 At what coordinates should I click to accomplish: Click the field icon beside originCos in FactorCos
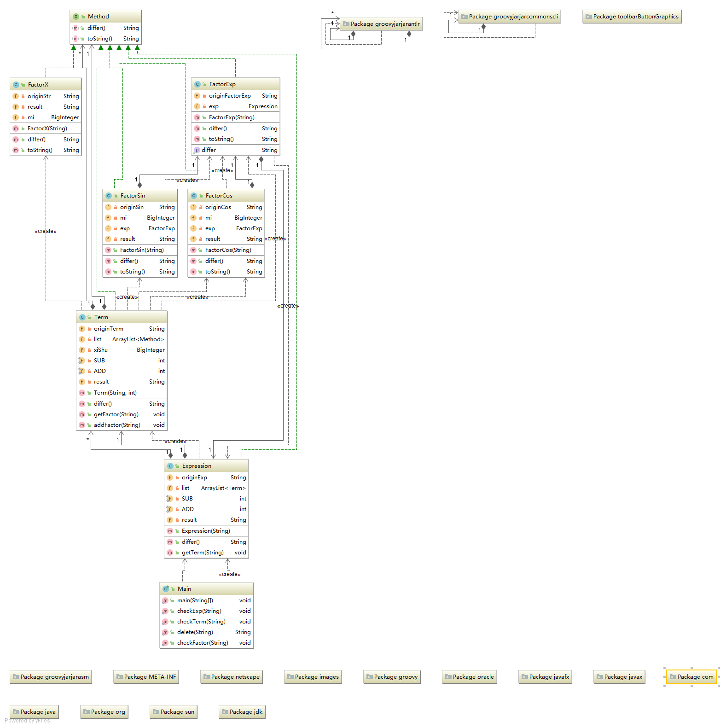point(193,207)
